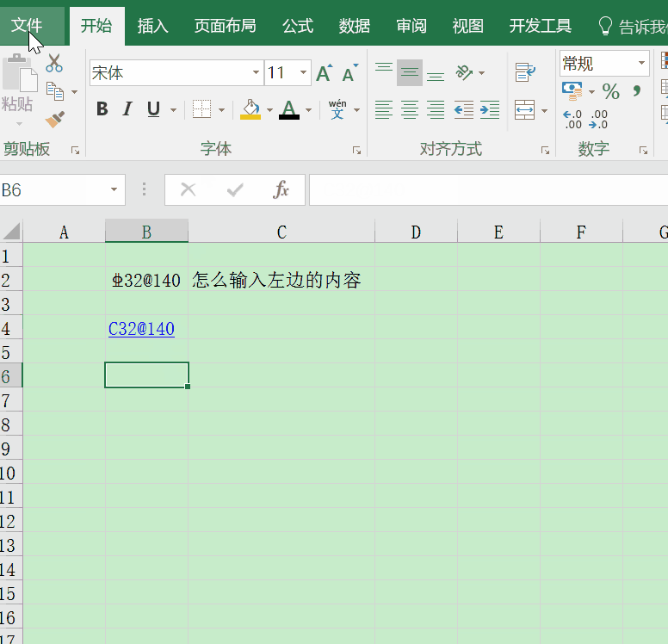Align text right

pyautogui.click(x=436, y=110)
